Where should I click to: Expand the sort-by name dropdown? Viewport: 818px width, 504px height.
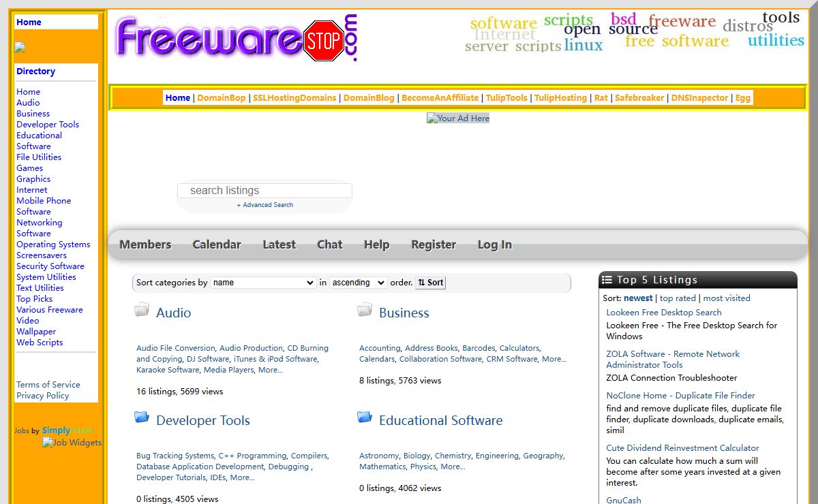(x=263, y=282)
